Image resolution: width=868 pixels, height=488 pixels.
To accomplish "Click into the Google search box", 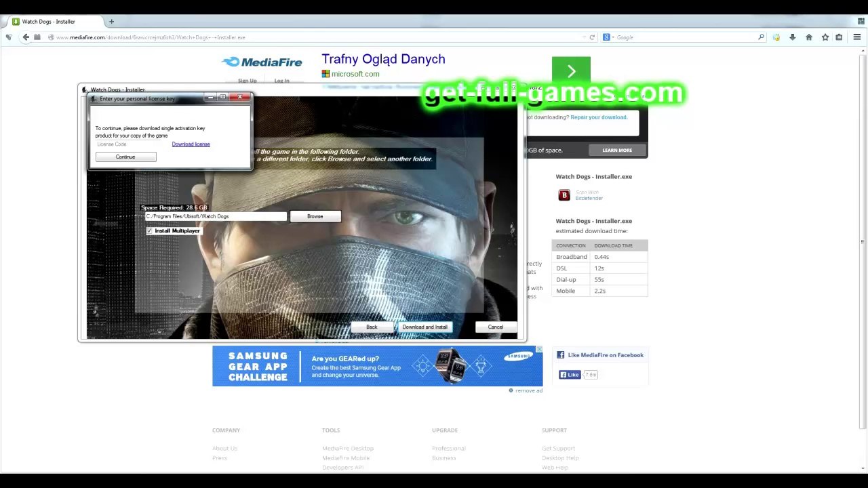I will 685,37.
